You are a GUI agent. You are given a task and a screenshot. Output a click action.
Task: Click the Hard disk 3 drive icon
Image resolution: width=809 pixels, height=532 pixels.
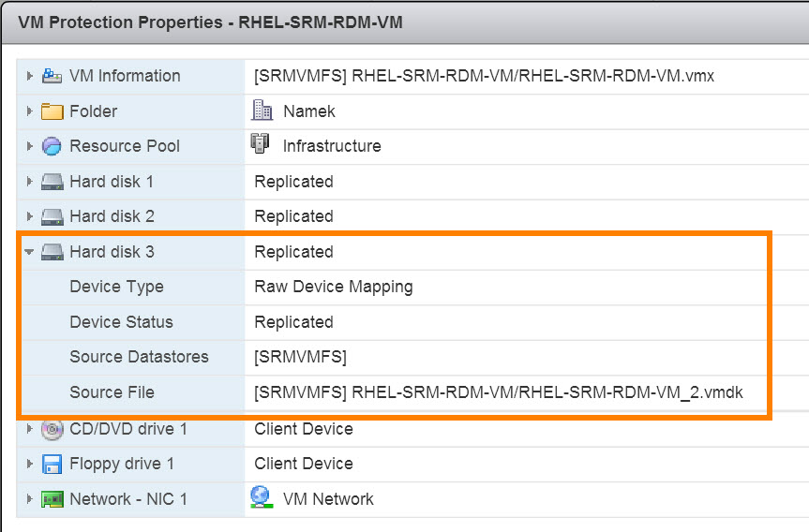pos(52,252)
